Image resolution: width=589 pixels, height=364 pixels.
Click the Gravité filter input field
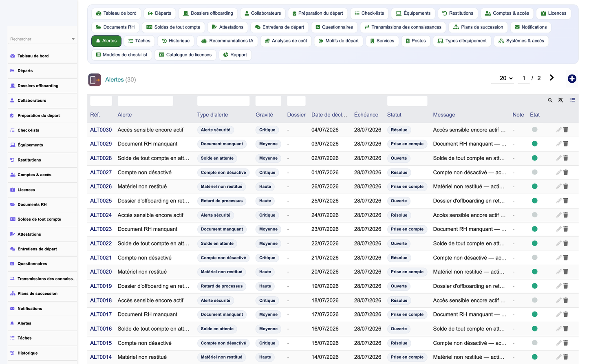coord(268,101)
